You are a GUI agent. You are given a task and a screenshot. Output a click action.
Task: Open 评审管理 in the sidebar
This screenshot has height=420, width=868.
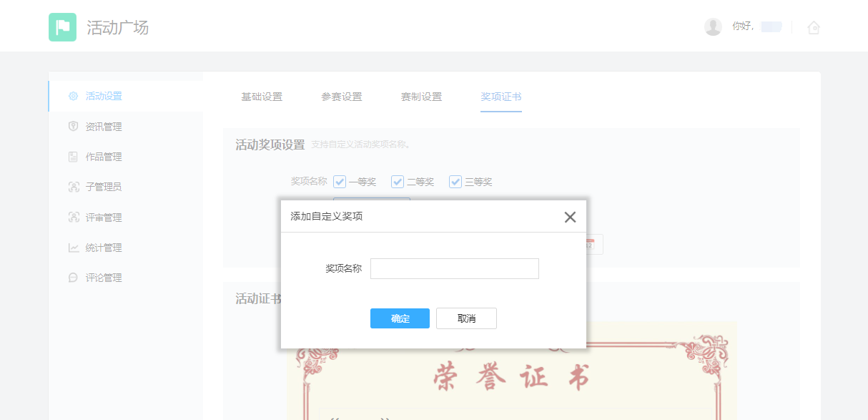(103, 218)
